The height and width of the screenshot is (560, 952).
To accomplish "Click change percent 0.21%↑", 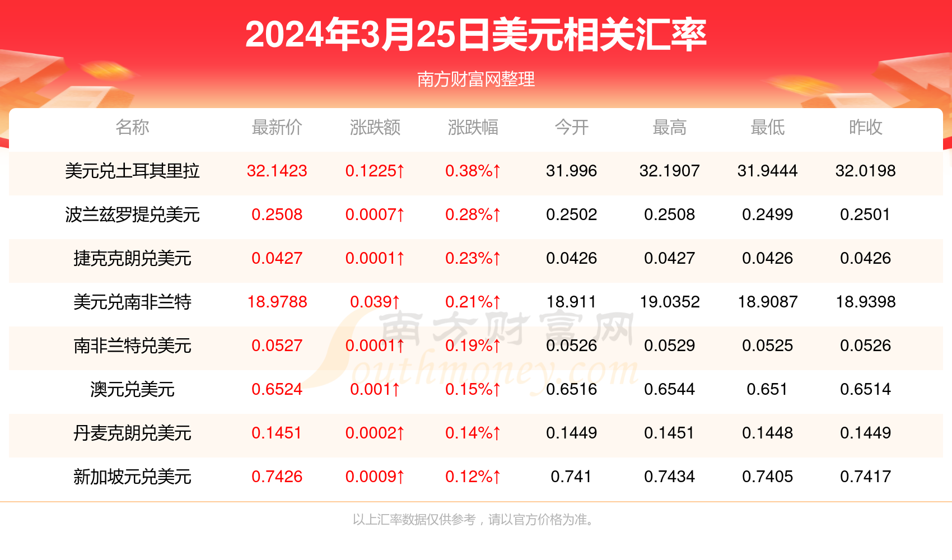I will coord(473,302).
